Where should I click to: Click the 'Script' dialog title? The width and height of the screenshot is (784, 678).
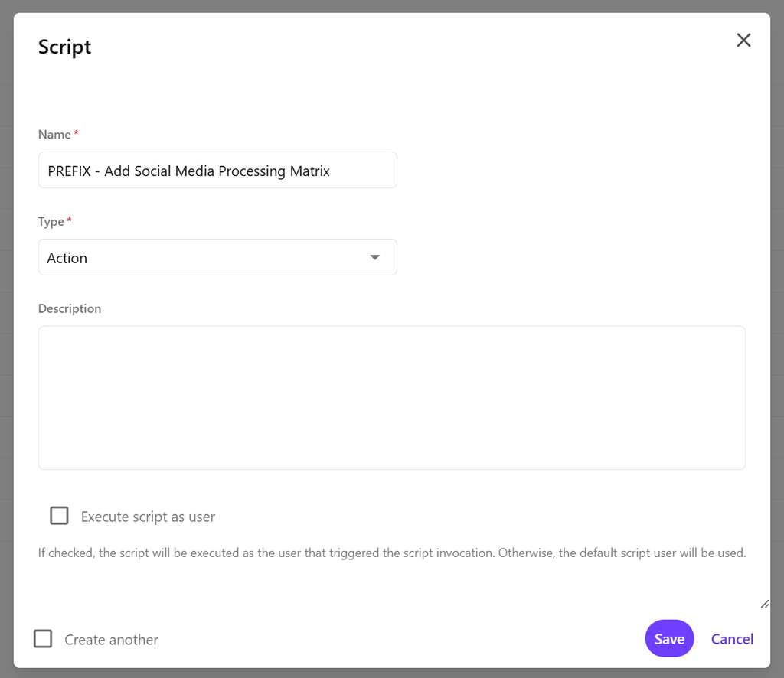[65, 47]
